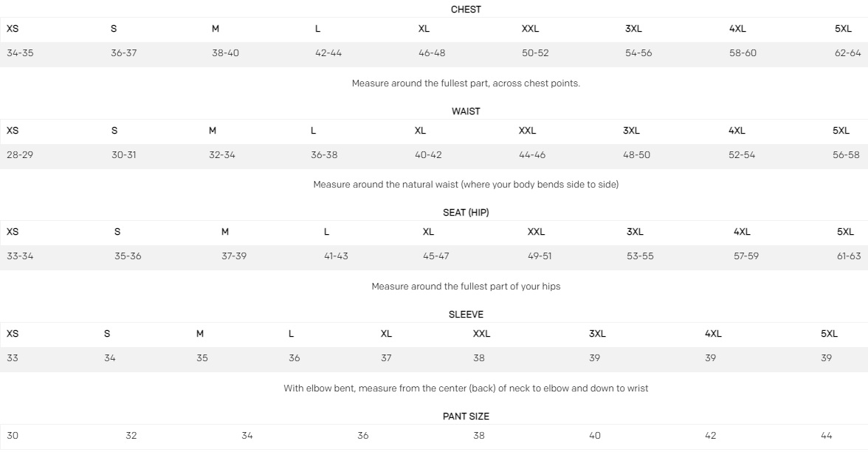
Task: Click the 32-34 waist measurement cell
Action: click(x=222, y=155)
